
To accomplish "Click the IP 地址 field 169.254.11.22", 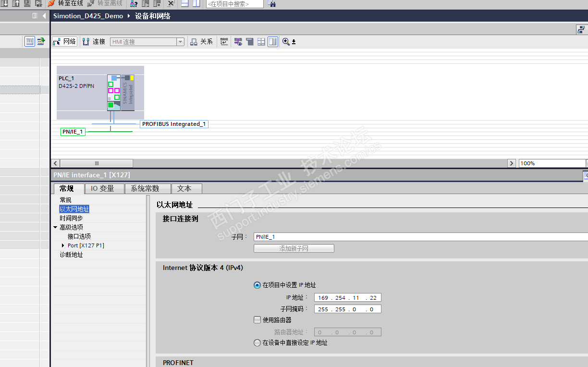I will click(348, 298).
